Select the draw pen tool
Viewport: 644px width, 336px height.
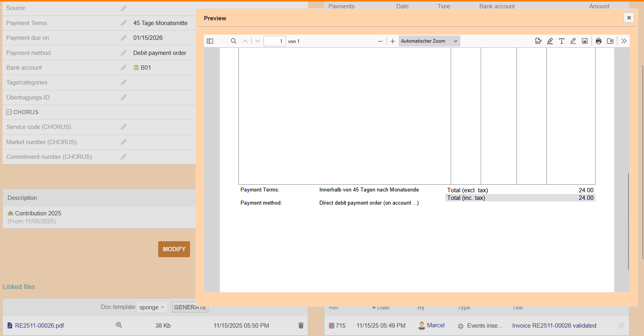tap(573, 41)
